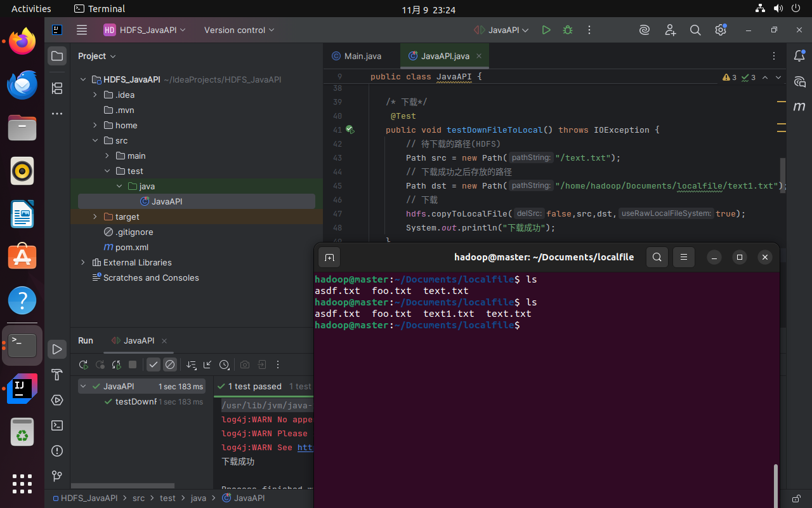
Task: Open the Maven tool window
Action: pyautogui.click(x=799, y=107)
